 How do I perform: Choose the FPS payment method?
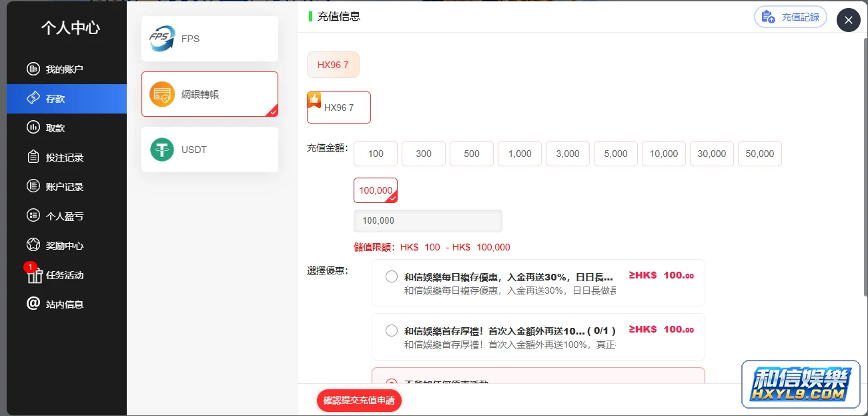point(209,39)
